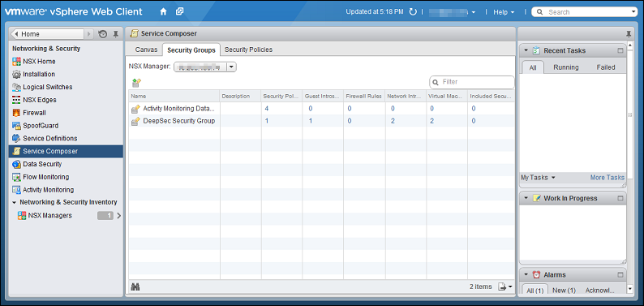
Task: Click the Activity Monitoring icon
Action: 16,190
